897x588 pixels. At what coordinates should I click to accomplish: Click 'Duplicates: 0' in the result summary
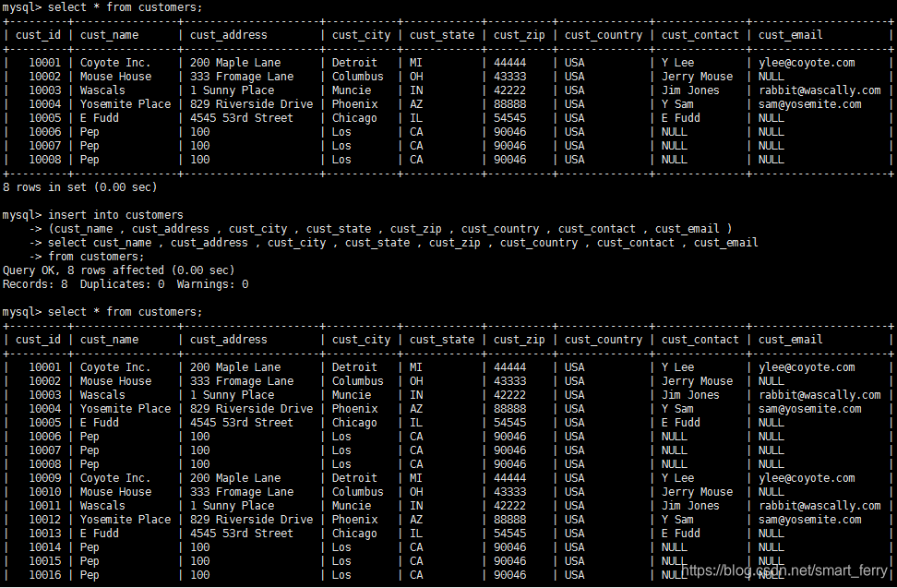(x=122, y=284)
